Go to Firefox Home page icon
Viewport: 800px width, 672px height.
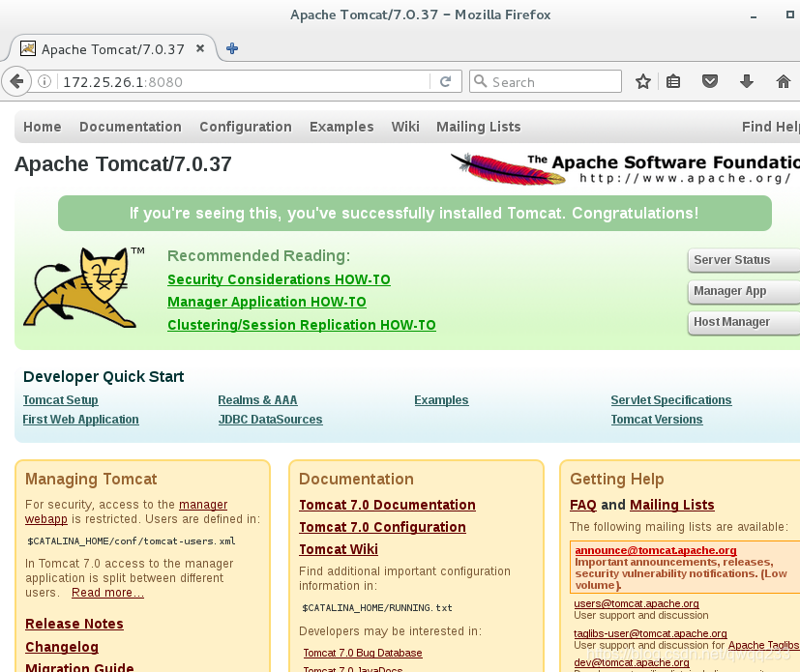coord(784,81)
